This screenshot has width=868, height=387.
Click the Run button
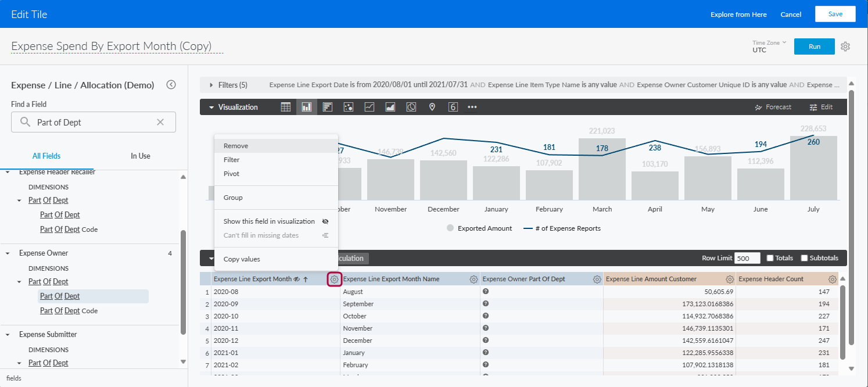pos(814,46)
